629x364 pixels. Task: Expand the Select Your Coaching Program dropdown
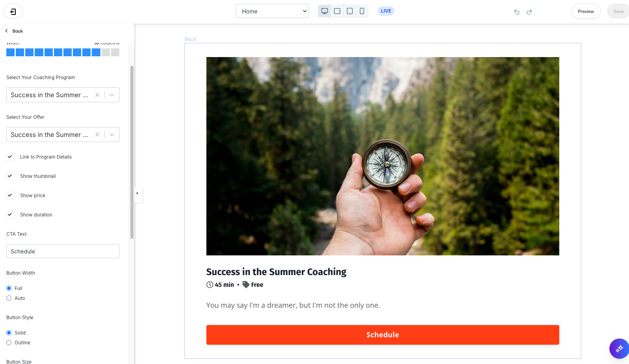[112, 95]
